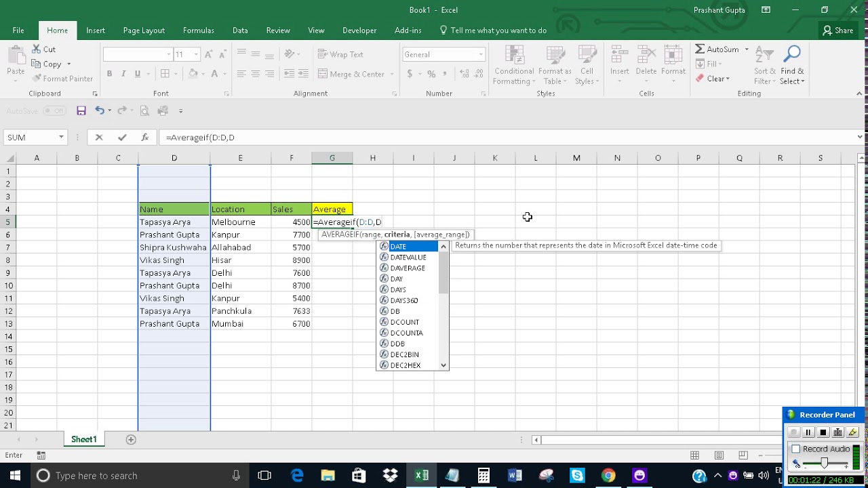Expand the Merge & Center dropdown arrow
The height and width of the screenshot is (488, 868).
pos(391,74)
